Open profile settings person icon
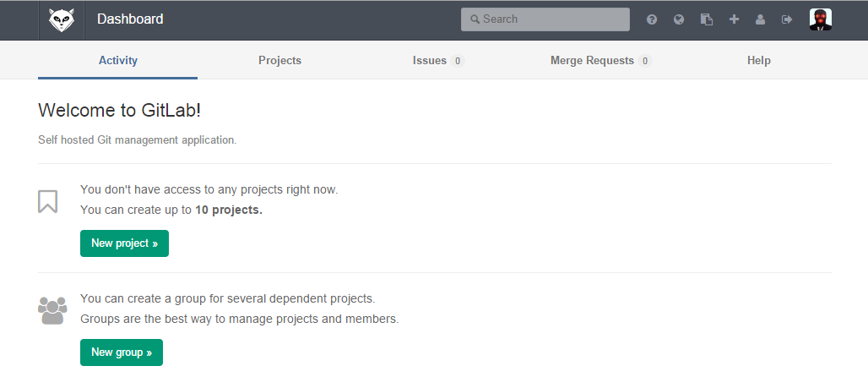Image resolution: width=868 pixels, height=377 pixels. [760, 19]
